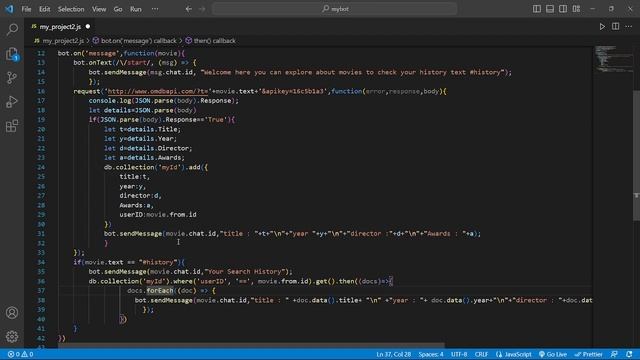Open the Run and Debug view
Screen dimensions: 640x360
(12, 102)
